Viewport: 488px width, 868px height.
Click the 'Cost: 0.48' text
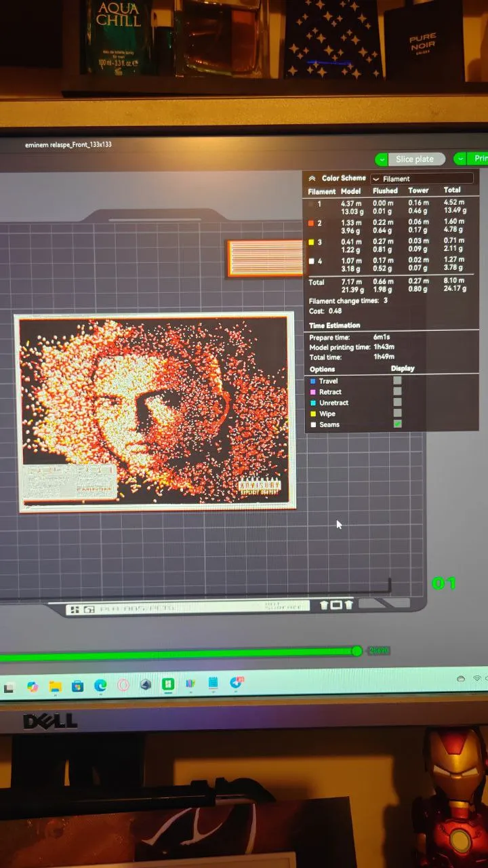point(325,311)
